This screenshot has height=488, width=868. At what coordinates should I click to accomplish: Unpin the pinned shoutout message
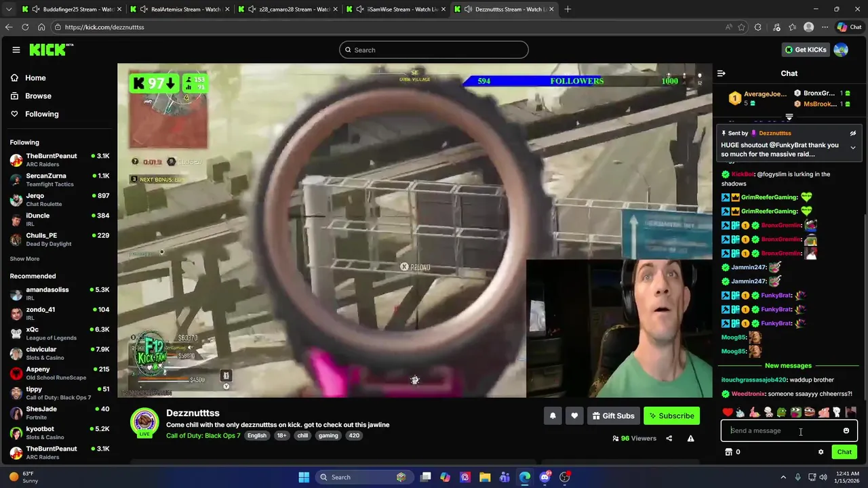click(853, 134)
